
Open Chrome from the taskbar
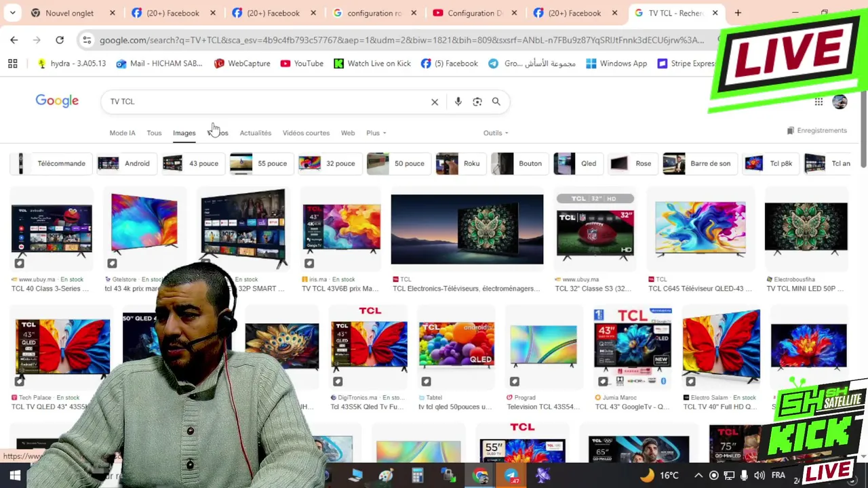coord(481,476)
